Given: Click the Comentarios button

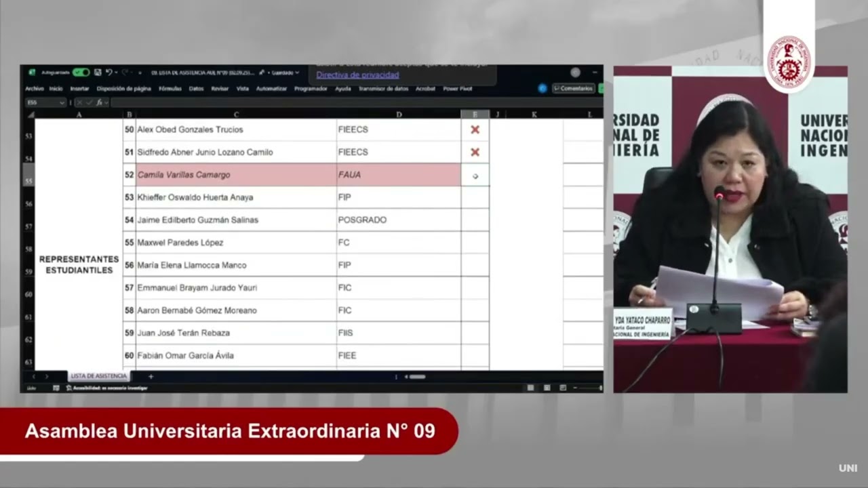Looking at the screenshot, I should 574,89.
